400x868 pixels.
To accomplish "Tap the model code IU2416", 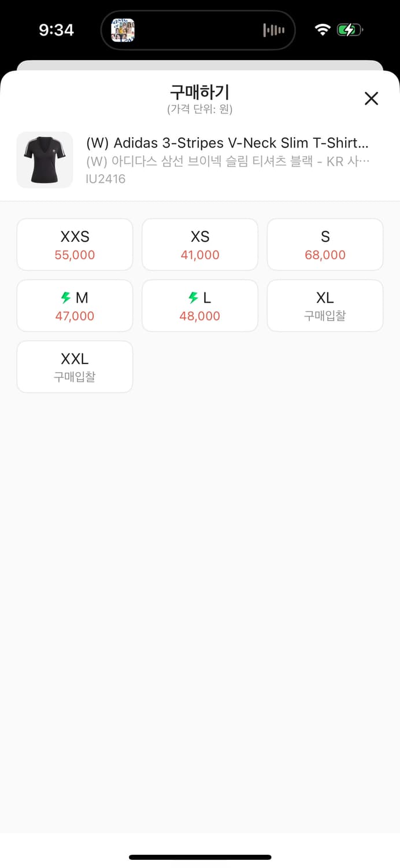I will [x=105, y=179].
